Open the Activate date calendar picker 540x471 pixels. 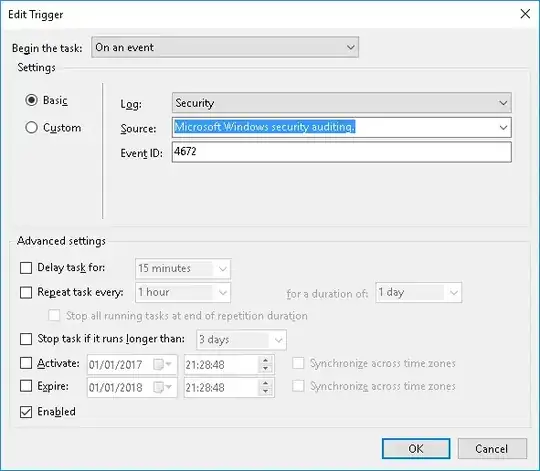[162, 364]
